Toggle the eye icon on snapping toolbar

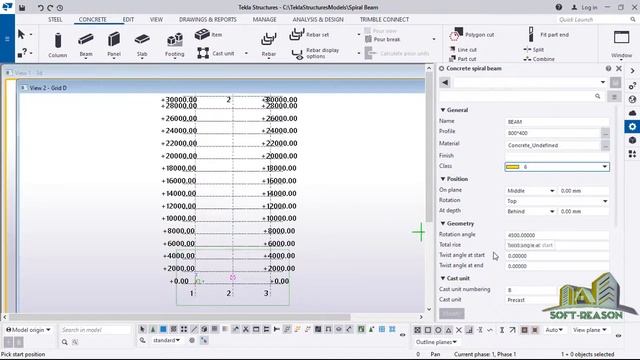tap(618, 336)
